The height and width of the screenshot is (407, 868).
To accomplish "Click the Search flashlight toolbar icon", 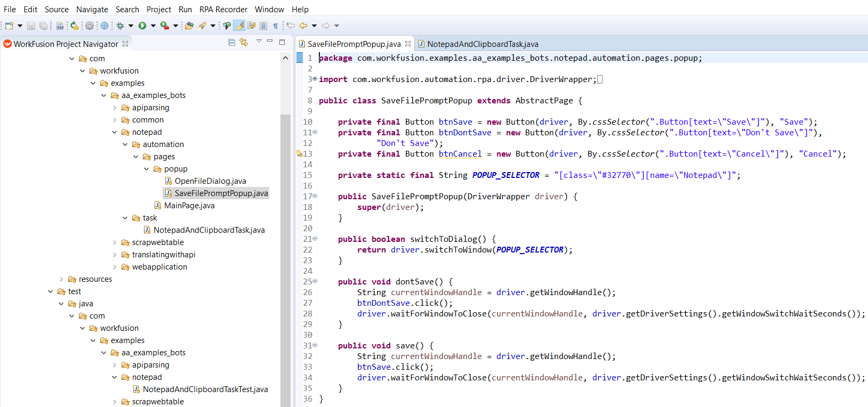I will (203, 26).
